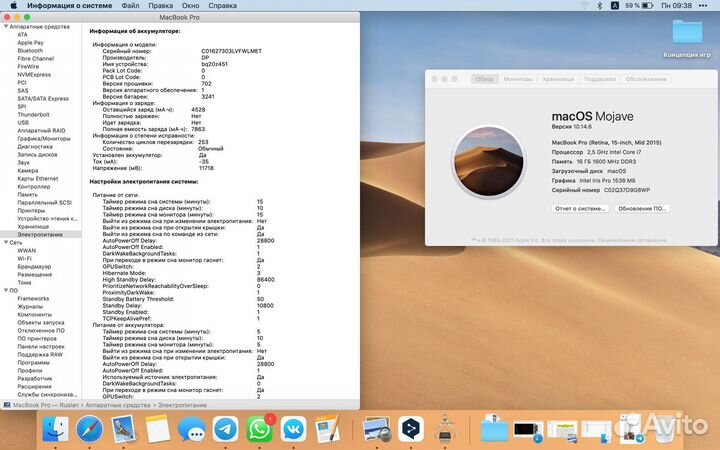Switch to the Обслуживание tab
The height and width of the screenshot is (450, 720).
click(x=646, y=79)
